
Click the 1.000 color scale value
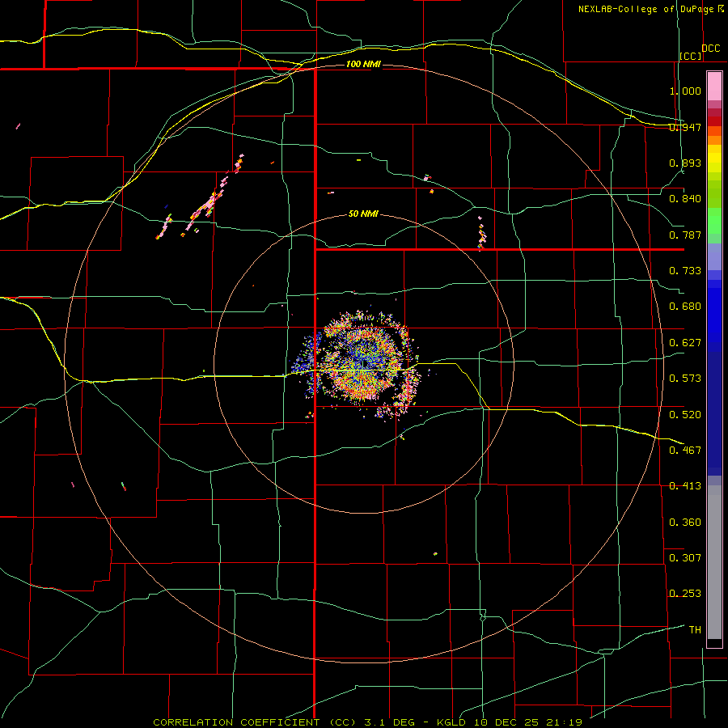point(685,91)
